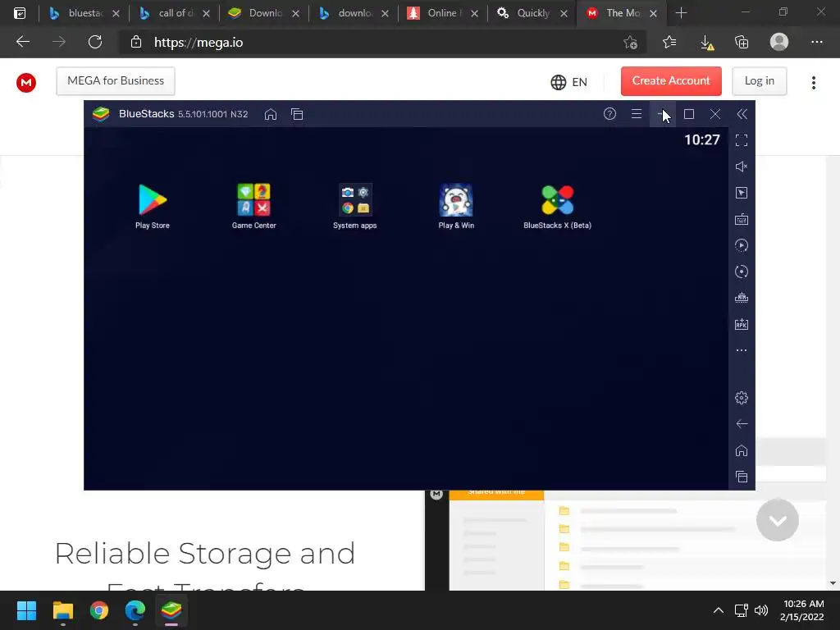This screenshot has height=630, width=840.
Task: Launch Game Center in BlueStacks
Action: coord(254,206)
